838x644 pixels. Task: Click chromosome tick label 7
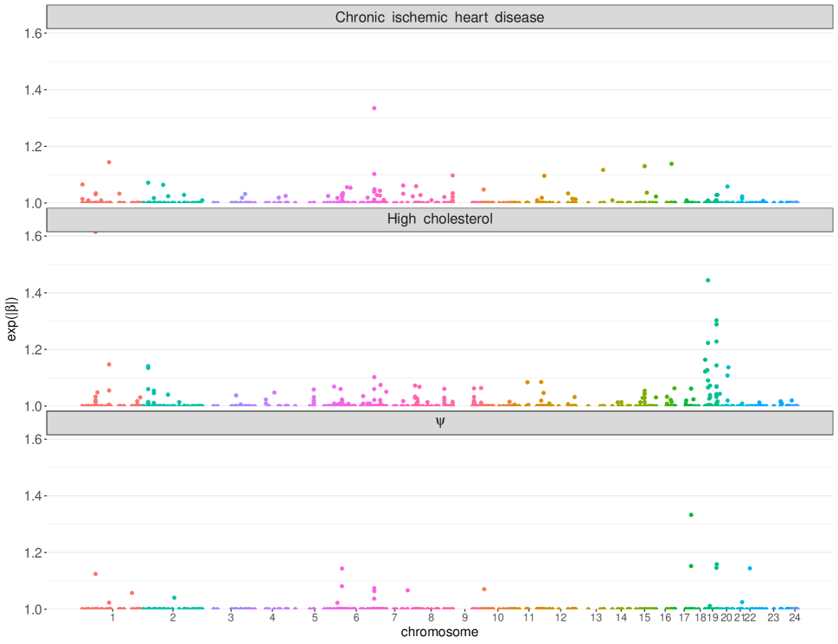tap(394, 618)
